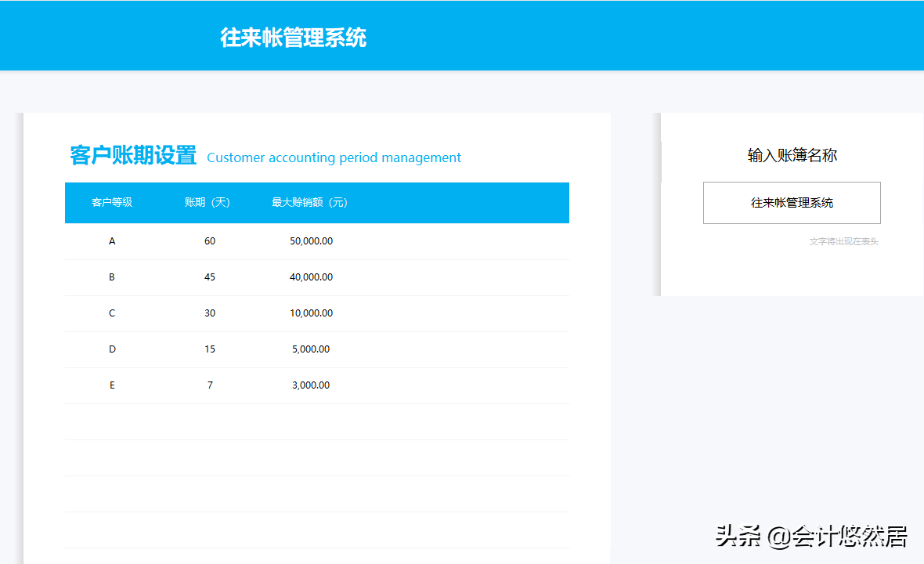Click the 输入账簿名称 label
This screenshot has width=924, height=564.
792,156
